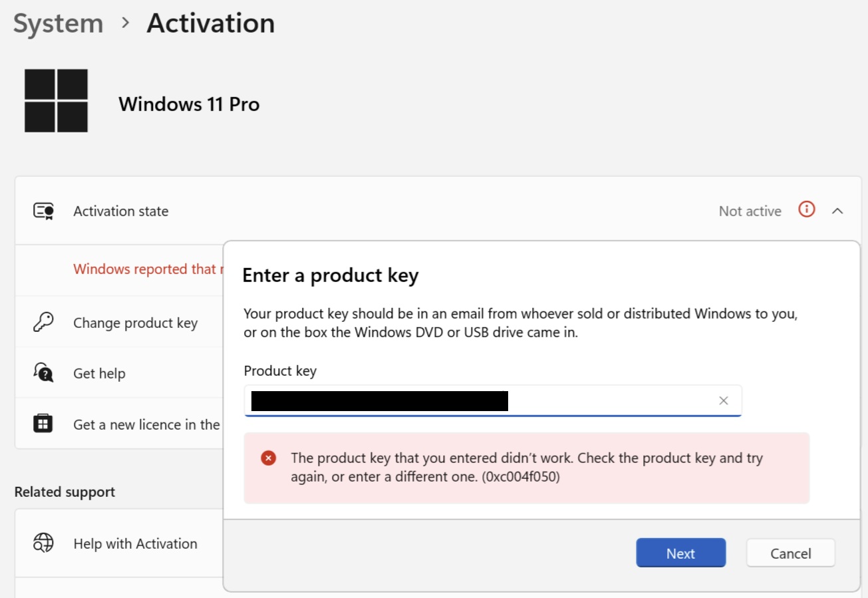Click the Get help chat icon
Screen dimensions: 868x598
point(43,373)
